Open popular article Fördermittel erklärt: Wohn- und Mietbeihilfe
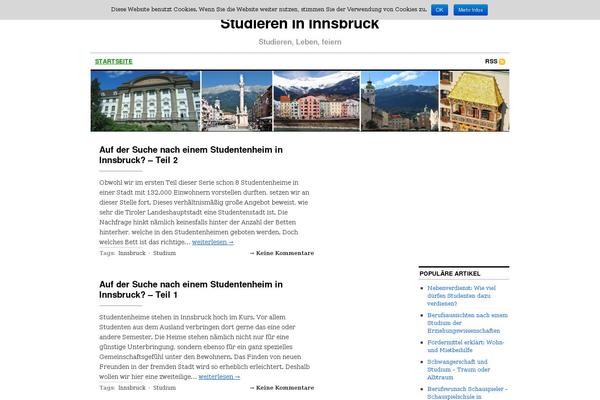The height and width of the screenshot is (400, 600). 466,346
